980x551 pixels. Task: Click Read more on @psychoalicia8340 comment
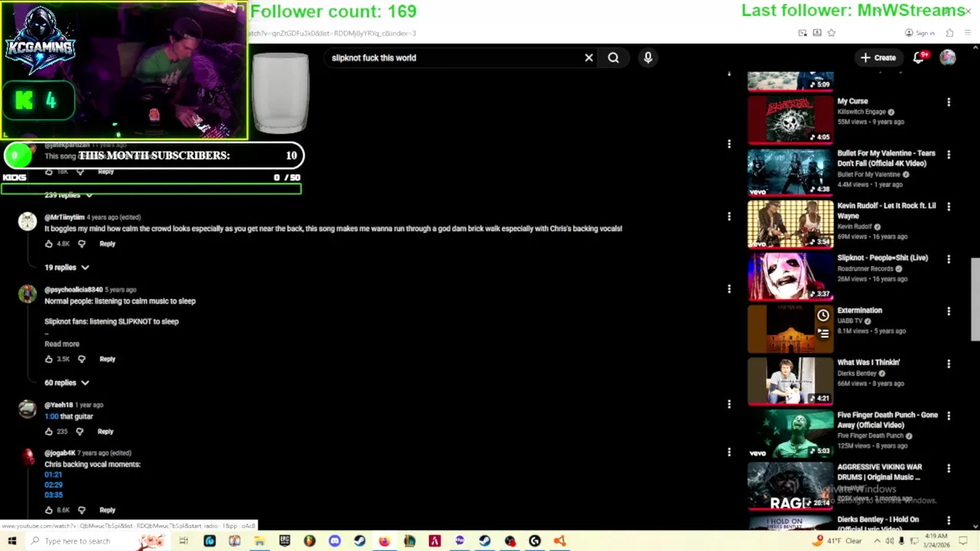(x=62, y=344)
